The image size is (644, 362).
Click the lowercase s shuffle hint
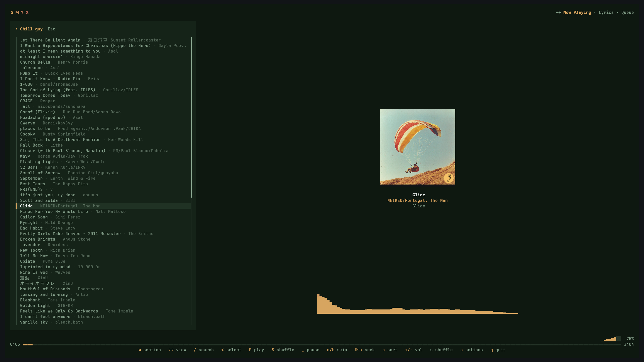point(441,350)
